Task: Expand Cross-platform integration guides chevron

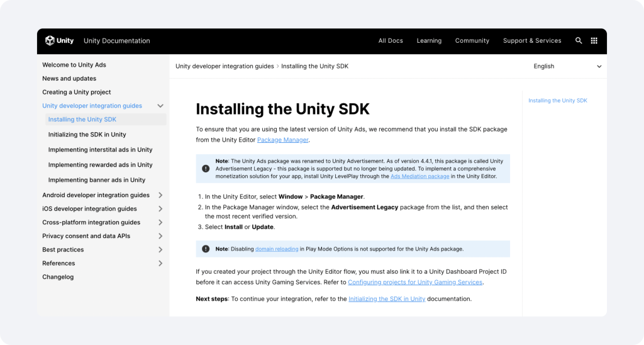Action: point(160,222)
